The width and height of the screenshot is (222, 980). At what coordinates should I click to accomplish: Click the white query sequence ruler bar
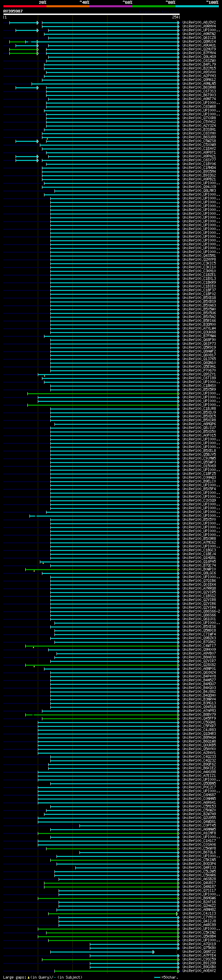tap(91, 14)
